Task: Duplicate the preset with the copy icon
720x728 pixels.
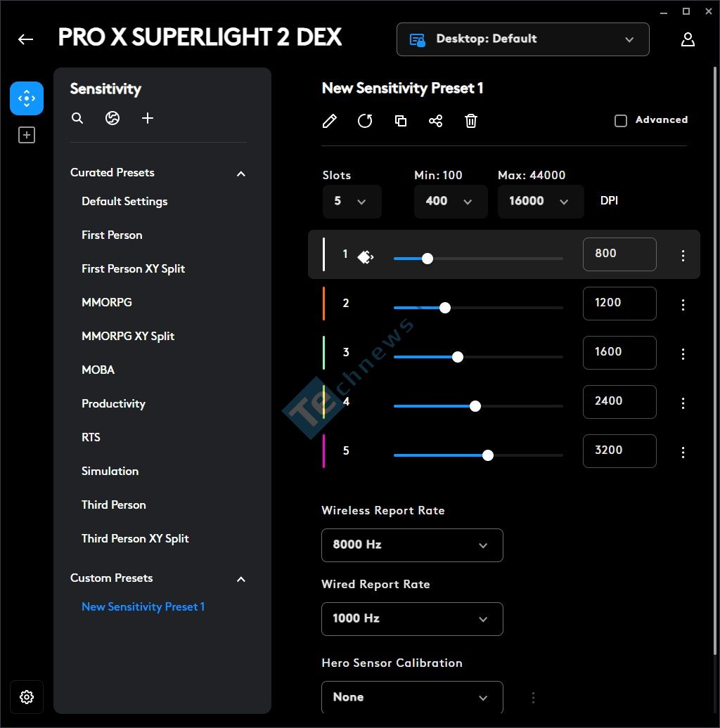Action: [x=400, y=121]
